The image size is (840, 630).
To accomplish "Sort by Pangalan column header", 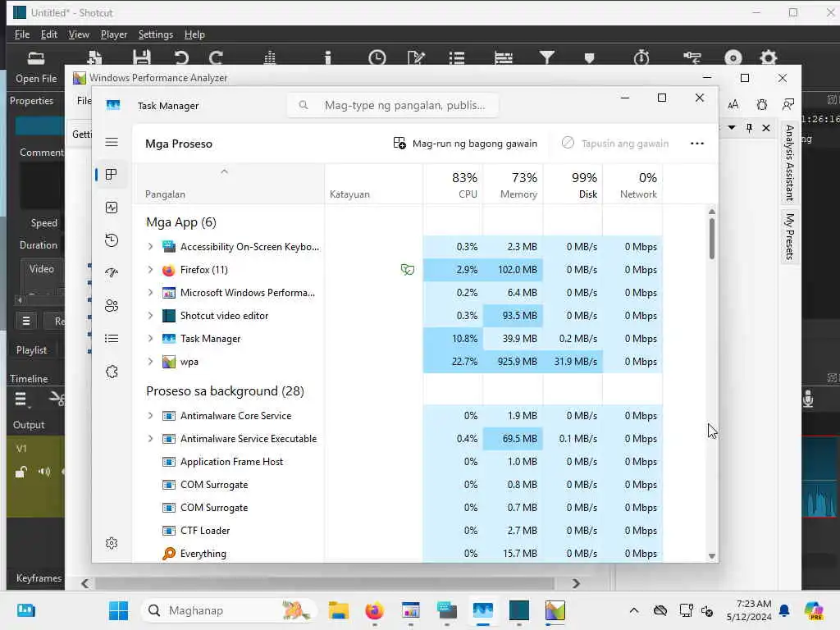I will 228,185.
